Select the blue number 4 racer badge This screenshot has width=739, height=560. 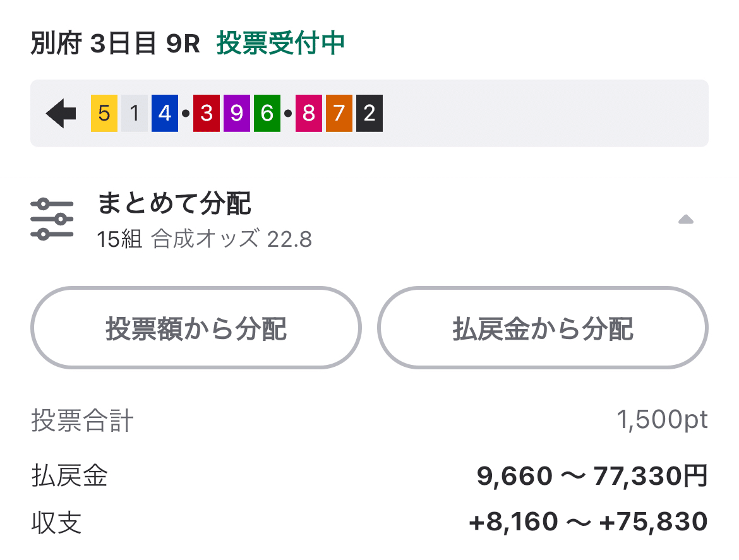165,112
